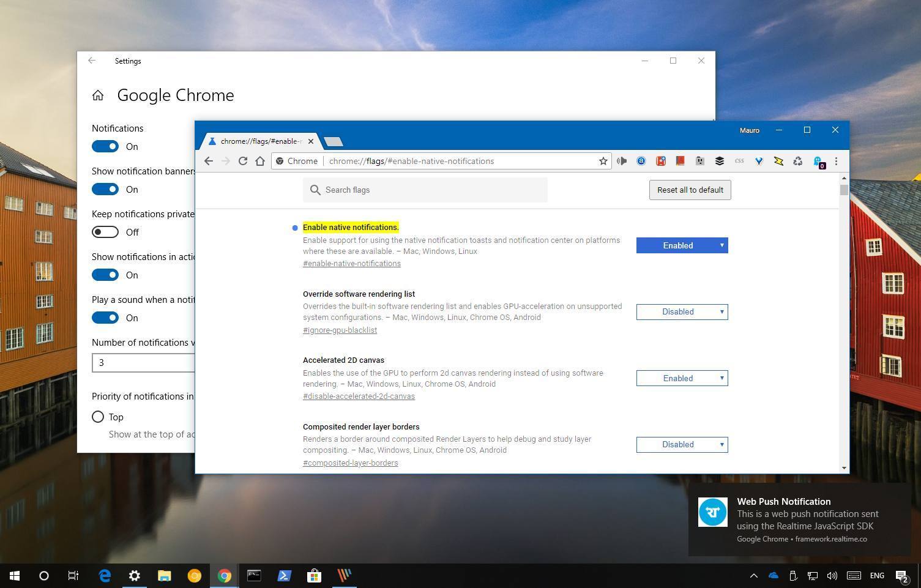Open Chrome's three-dot menu
Screen dimensions: 921x588
[836, 161]
